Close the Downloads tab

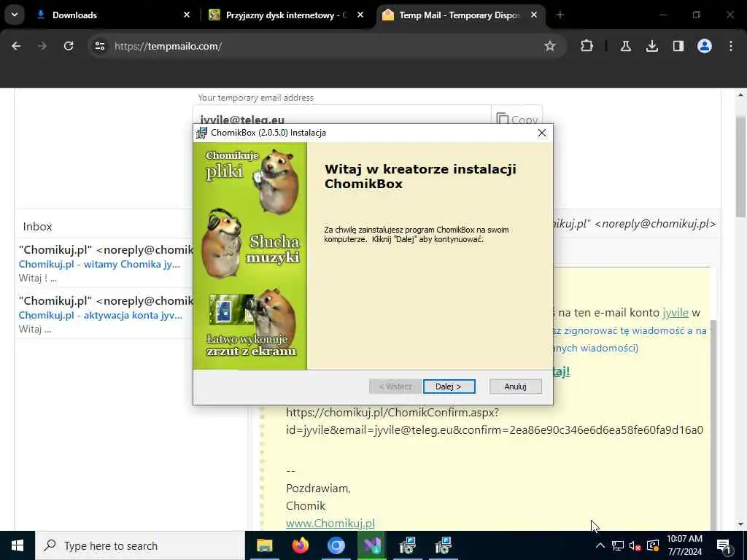187,15
